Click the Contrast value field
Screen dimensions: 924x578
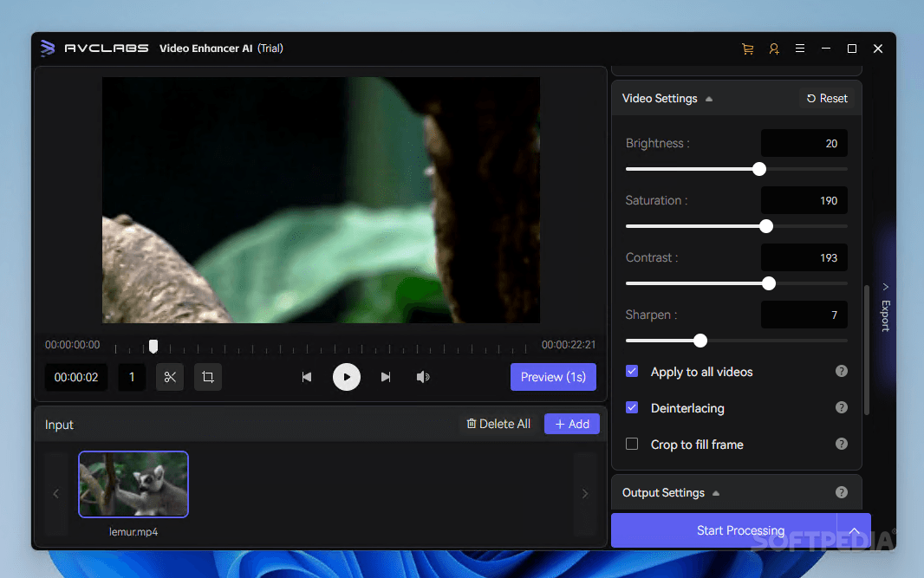pyautogui.click(x=804, y=257)
